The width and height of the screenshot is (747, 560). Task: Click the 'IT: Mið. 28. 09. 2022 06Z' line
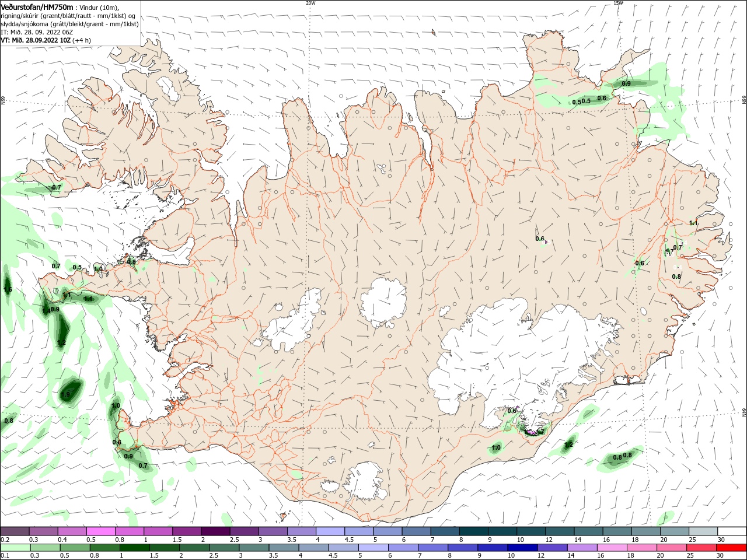pyautogui.click(x=36, y=32)
